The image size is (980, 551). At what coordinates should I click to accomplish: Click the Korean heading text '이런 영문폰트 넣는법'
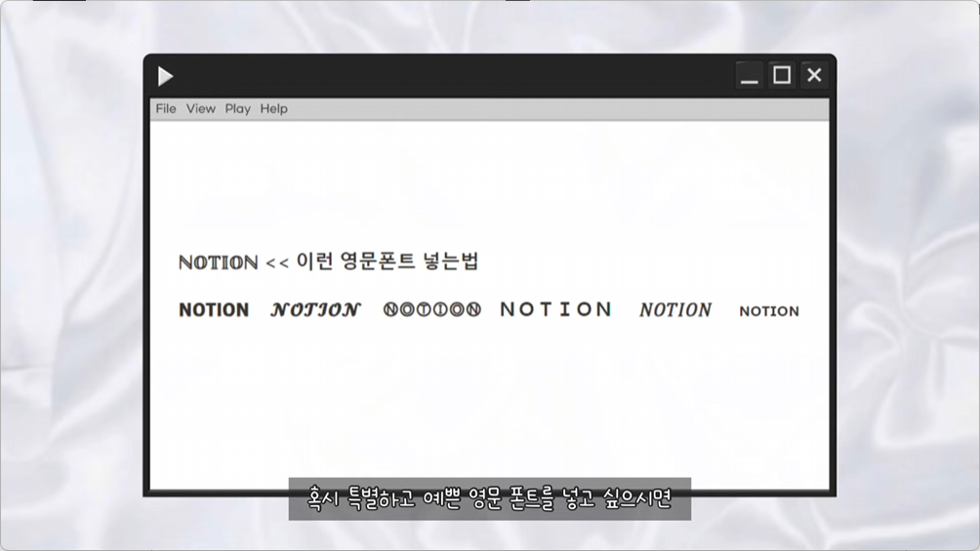tap(387, 261)
